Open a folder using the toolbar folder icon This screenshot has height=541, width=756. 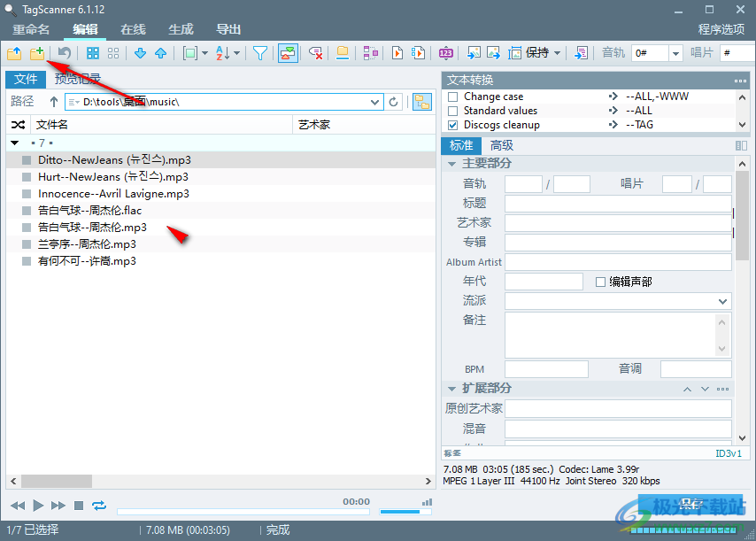[14, 53]
